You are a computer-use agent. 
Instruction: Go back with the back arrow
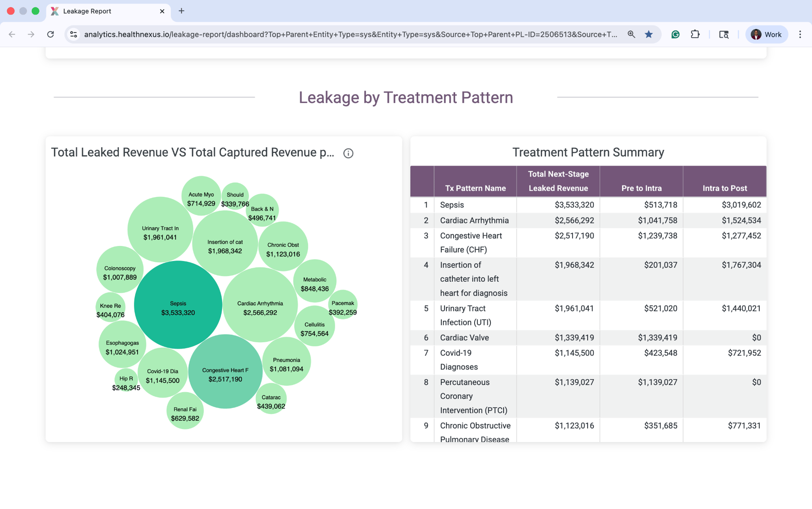pyautogui.click(x=12, y=35)
